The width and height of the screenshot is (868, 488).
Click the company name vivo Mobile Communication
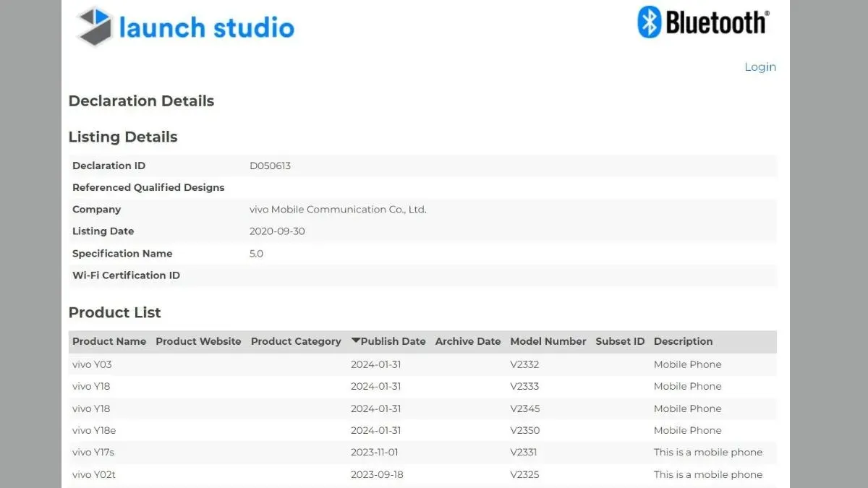point(338,210)
